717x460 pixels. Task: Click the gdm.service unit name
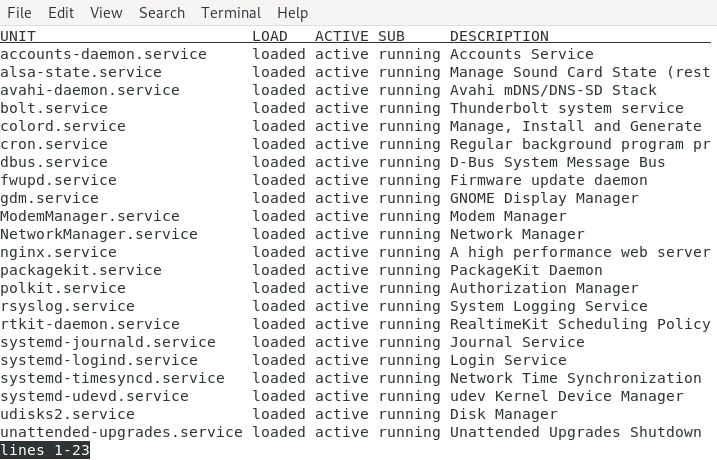click(49, 198)
